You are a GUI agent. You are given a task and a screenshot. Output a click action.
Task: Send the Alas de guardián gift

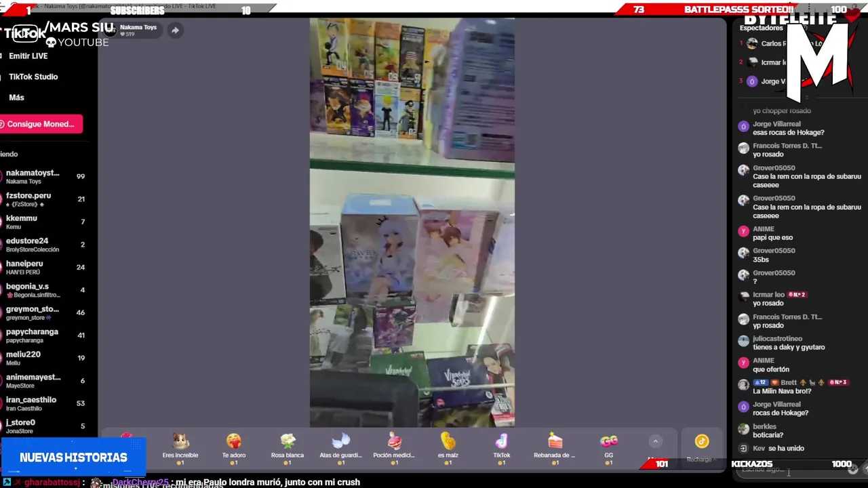(x=340, y=449)
